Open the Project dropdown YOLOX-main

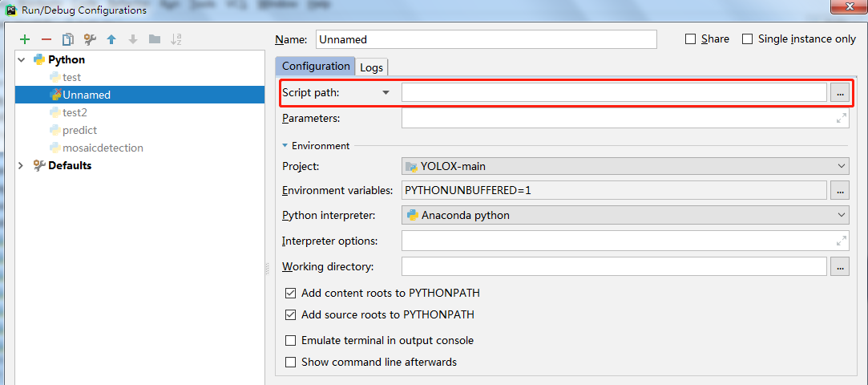coord(625,166)
